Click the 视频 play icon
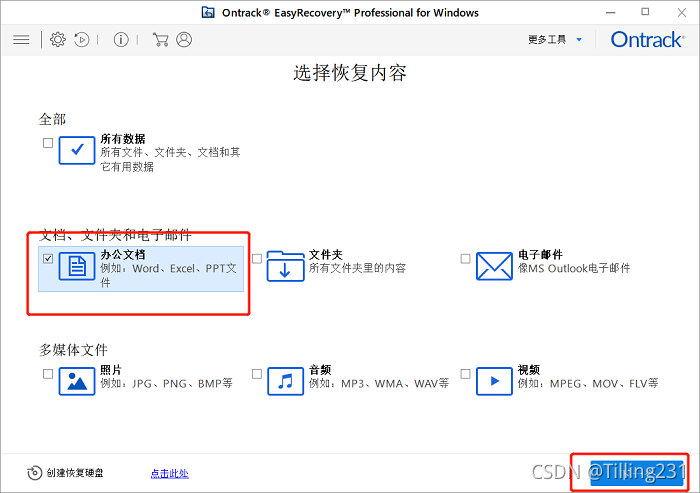Image resolution: width=700 pixels, height=493 pixels. (x=494, y=381)
